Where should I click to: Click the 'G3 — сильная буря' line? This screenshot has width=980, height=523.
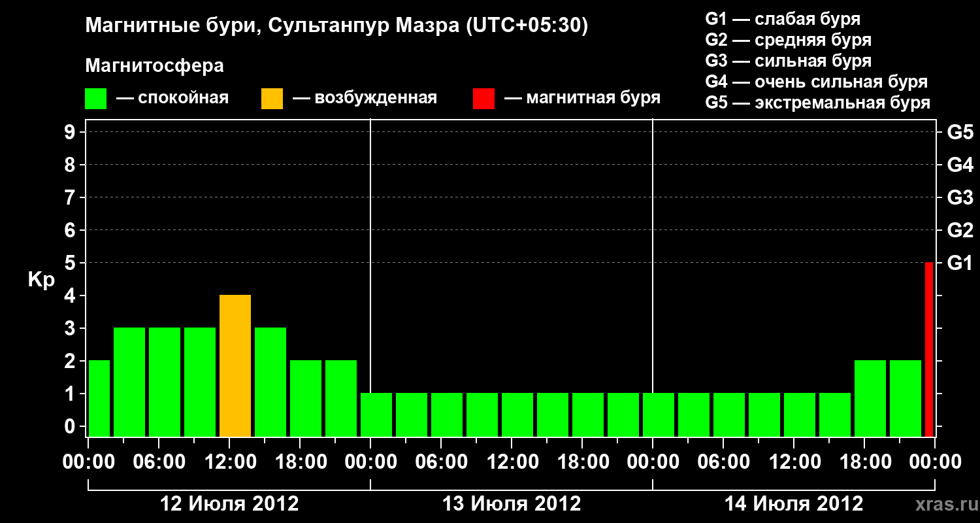click(x=788, y=61)
